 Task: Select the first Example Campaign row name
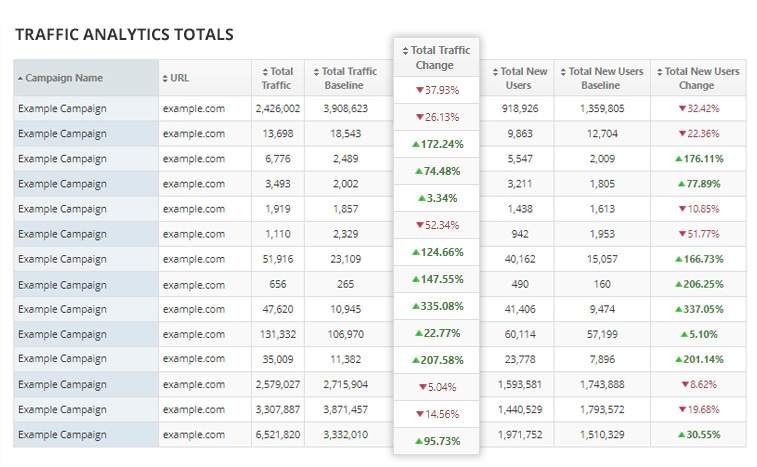(x=62, y=108)
